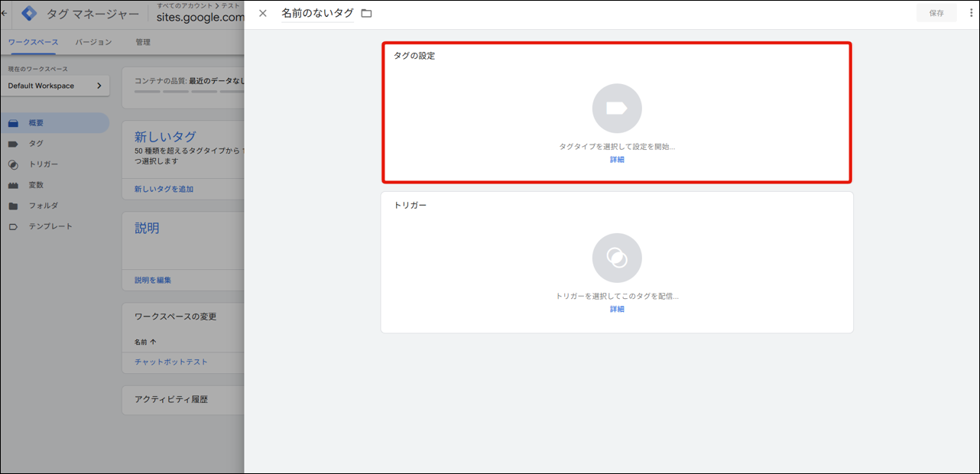
Task: Click the back arrow at top left
Action: [x=5, y=14]
